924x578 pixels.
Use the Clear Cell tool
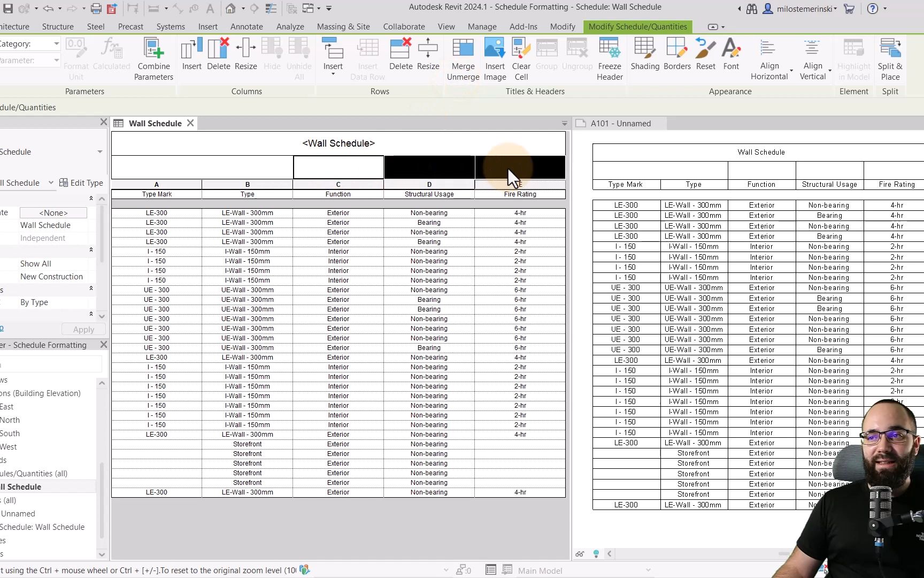(521, 58)
